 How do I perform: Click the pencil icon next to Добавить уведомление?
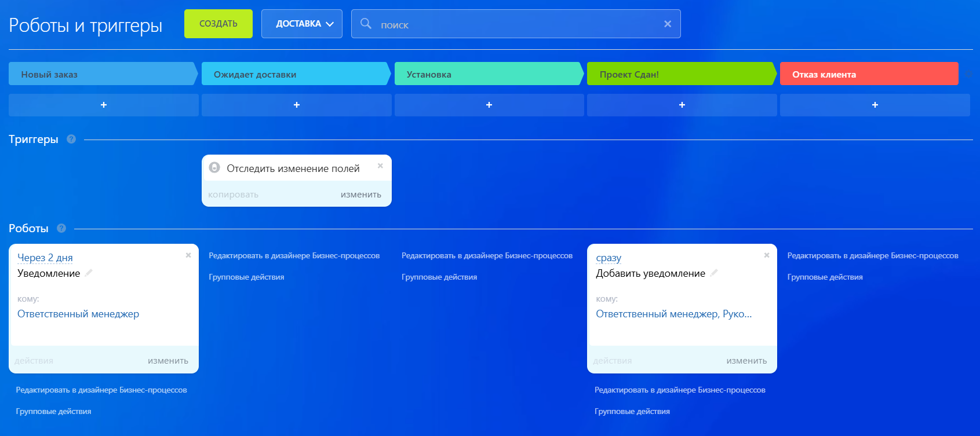(x=714, y=273)
